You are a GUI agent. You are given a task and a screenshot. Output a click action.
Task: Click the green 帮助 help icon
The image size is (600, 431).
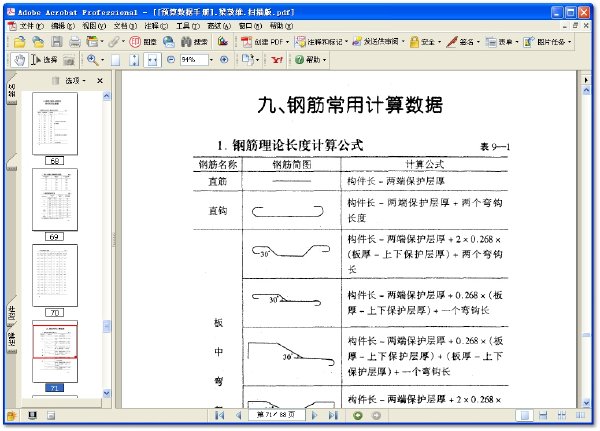299,60
